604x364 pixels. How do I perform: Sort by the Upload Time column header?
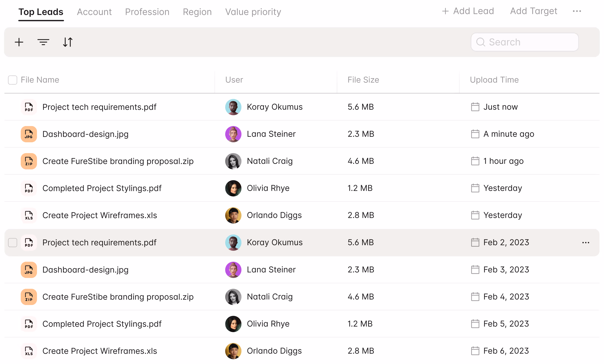[x=494, y=80]
